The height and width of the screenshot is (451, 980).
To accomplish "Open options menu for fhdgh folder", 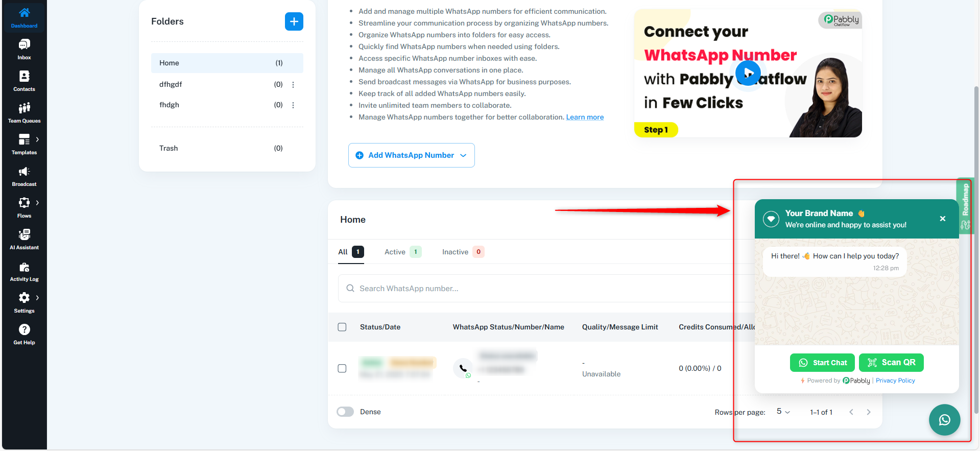I will [x=293, y=105].
